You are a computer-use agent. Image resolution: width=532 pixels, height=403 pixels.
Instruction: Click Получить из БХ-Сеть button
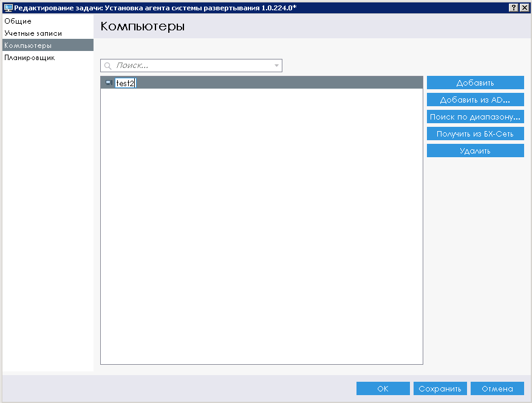click(475, 134)
